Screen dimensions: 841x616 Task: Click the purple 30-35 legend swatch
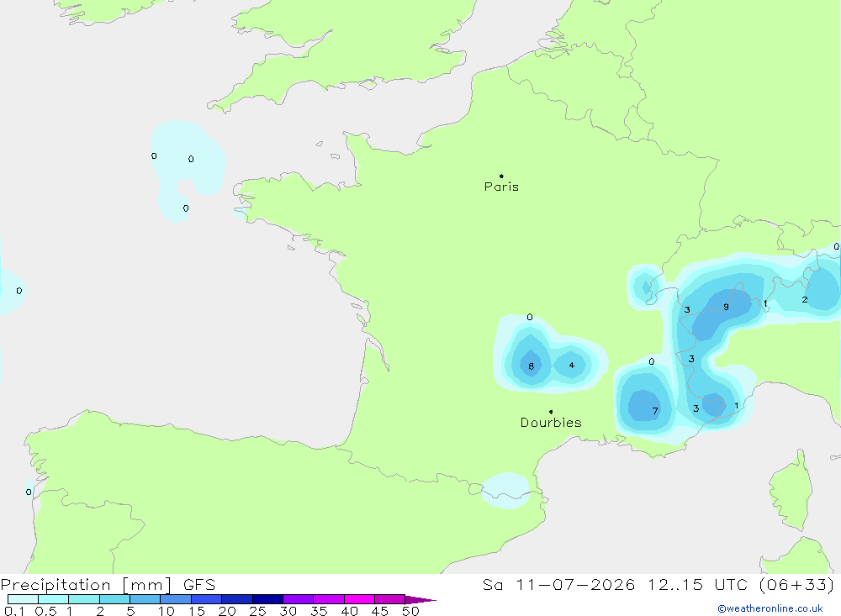click(298, 599)
